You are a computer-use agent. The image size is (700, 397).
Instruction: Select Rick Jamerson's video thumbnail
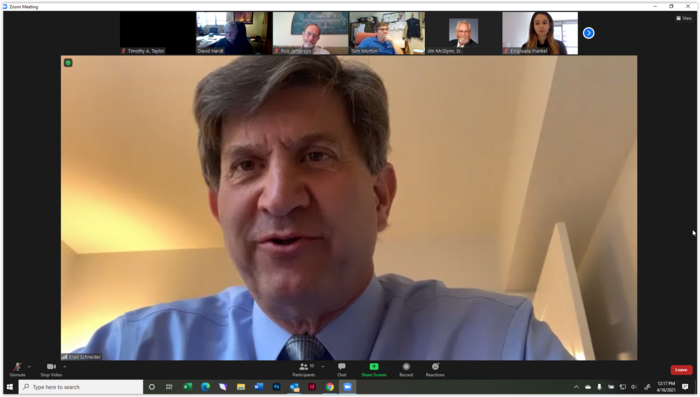[x=310, y=33]
